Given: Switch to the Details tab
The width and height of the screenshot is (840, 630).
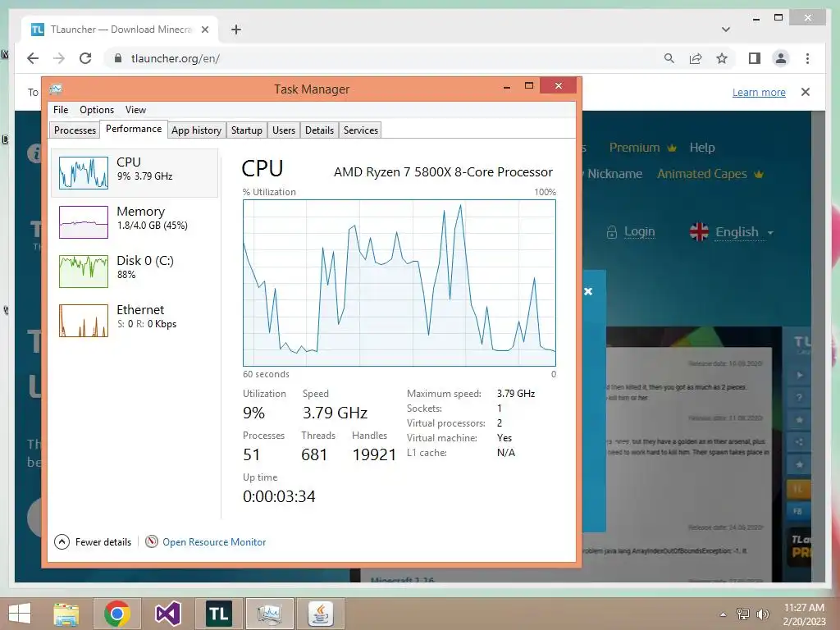Looking at the screenshot, I should 319,130.
